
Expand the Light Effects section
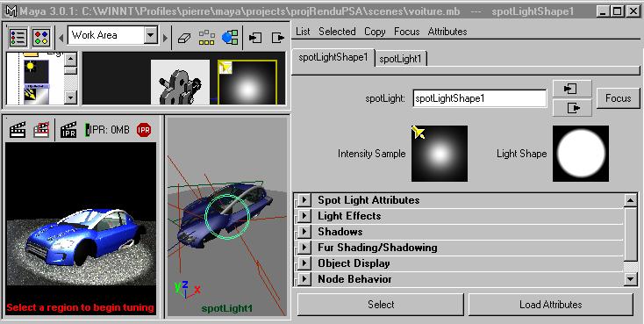[304, 216]
